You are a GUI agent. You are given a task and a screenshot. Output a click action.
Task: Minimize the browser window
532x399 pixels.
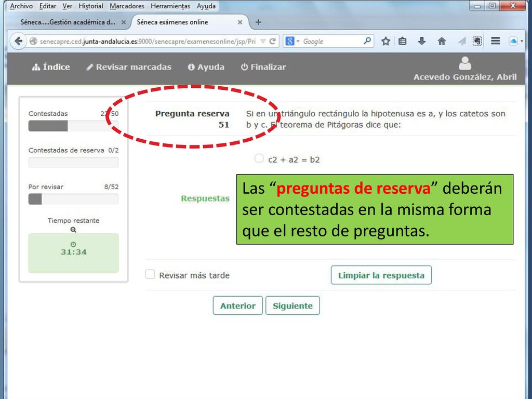[477, 5]
